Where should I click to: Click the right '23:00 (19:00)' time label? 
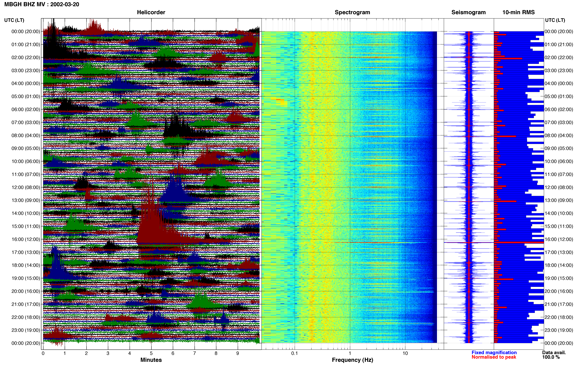click(559, 330)
